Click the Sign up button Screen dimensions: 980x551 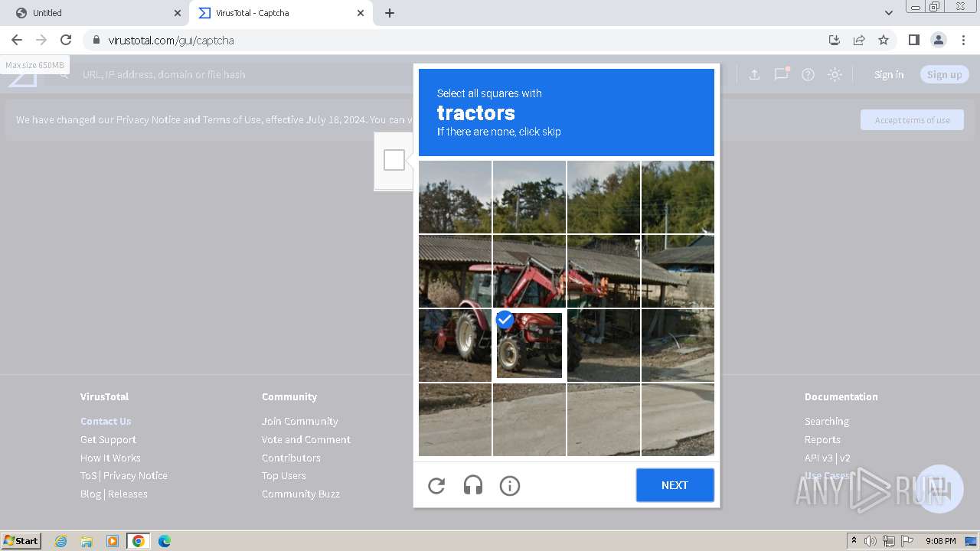pos(944,74)
